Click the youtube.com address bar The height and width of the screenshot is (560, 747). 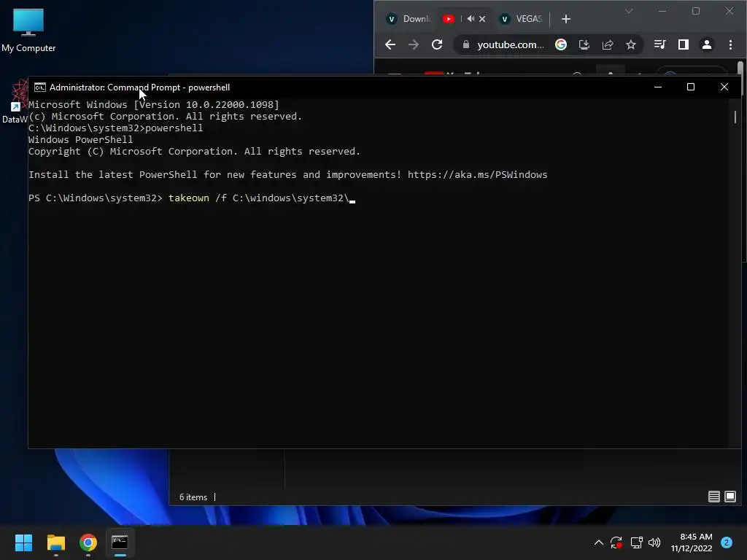pos(510,44)
